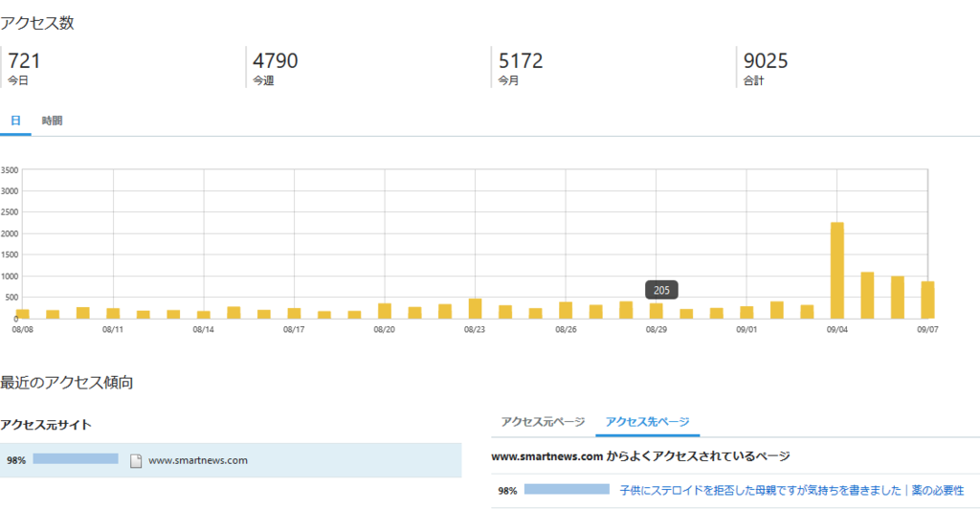Click the 最近のアクセス傾向 heading

point(67,382)
